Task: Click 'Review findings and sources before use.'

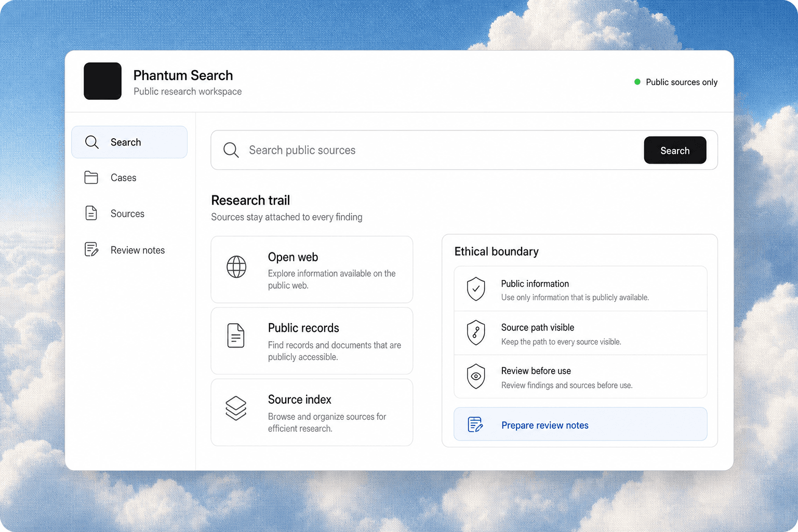Action: point(567,385)
